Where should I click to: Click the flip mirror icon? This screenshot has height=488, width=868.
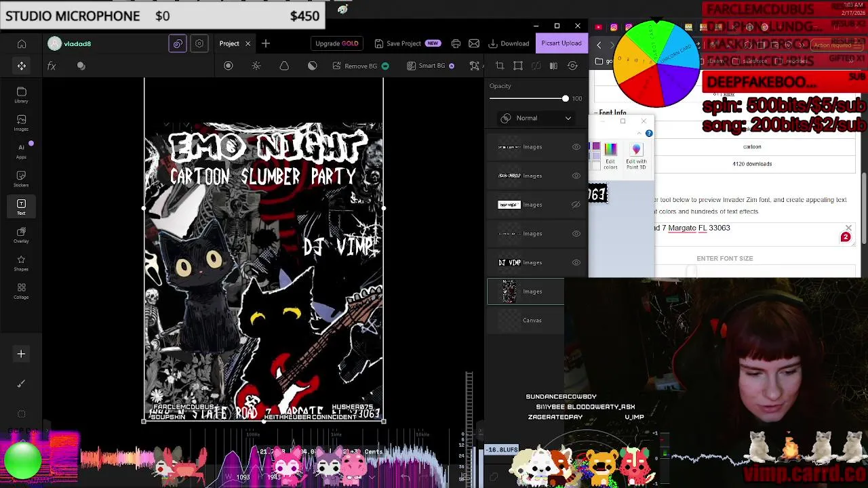tap(553, 66)
